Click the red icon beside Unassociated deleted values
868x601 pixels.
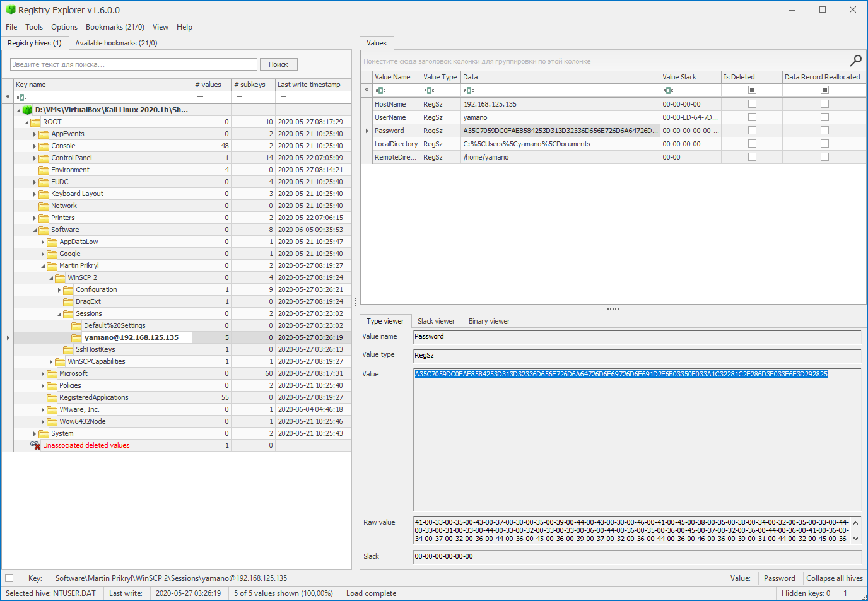35,445
